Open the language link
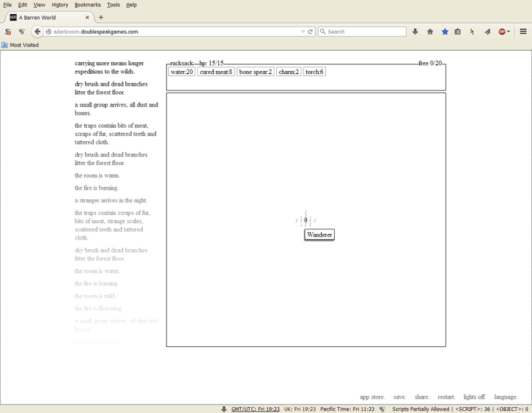Screen dimensions: 532x413 tap(506, 397)
